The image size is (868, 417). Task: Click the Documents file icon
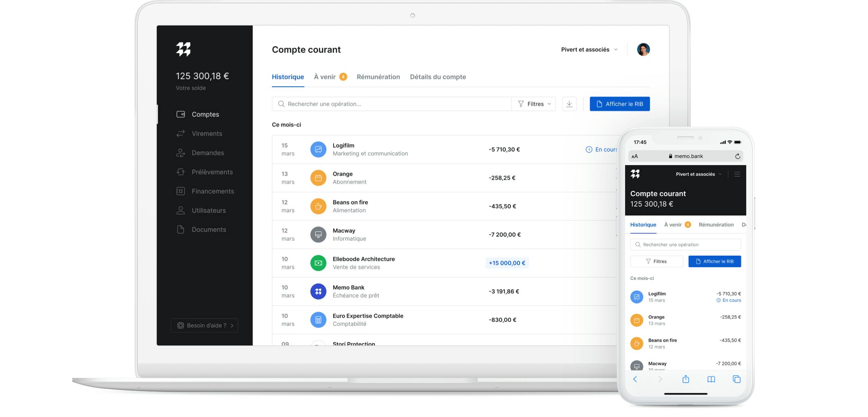coord(180,229)
